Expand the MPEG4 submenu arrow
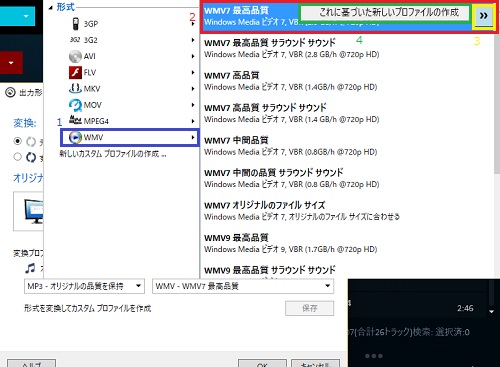 coord(193,121)
